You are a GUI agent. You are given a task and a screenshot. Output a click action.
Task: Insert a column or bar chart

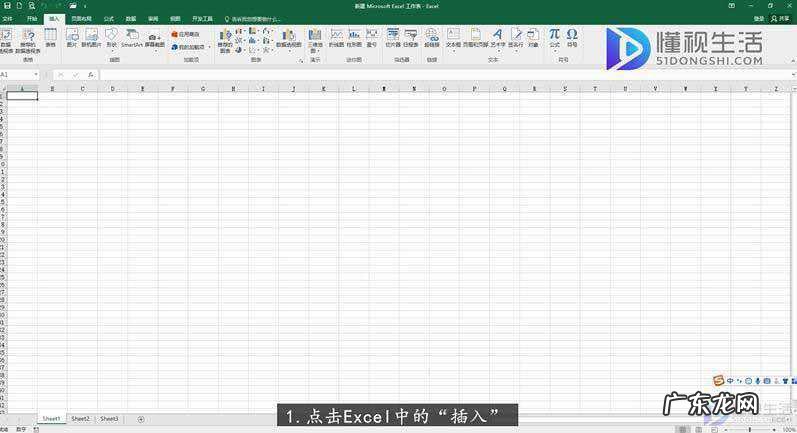(x=239, y=32)
